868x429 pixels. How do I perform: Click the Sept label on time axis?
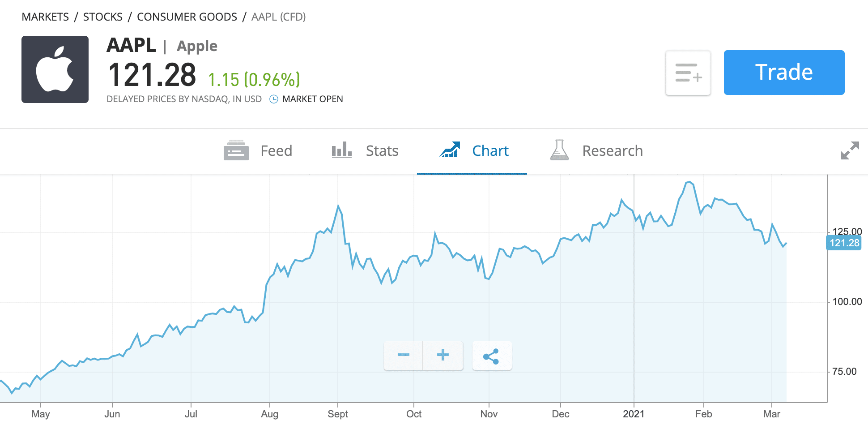tap(338, 414)
